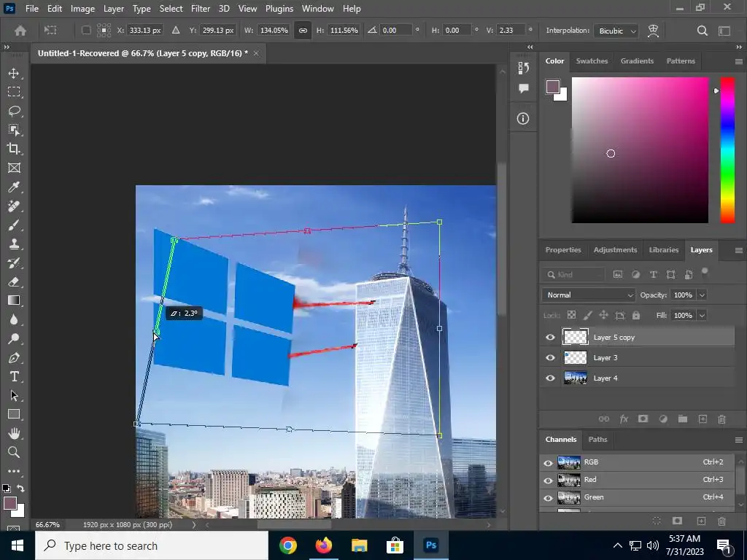
Task: Select the Lasso tool
Action: click(x=14, y=111)
